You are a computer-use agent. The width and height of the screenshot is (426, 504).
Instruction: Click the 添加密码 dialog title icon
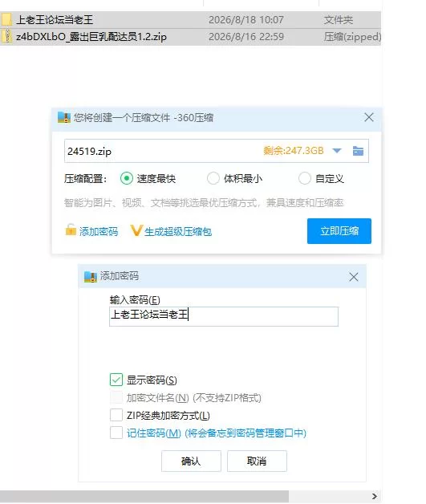coord(91,276)
